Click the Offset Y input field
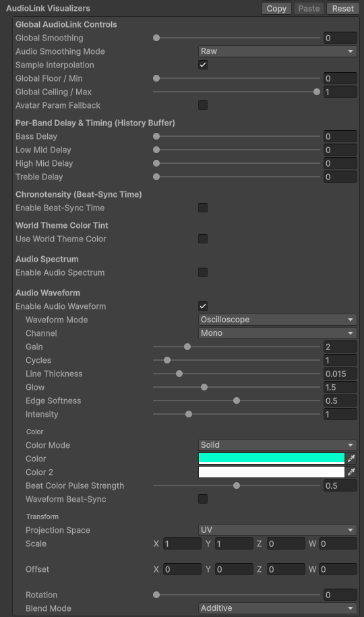The height and width of the screenshot is (617, 364). [x=234, y=569]
